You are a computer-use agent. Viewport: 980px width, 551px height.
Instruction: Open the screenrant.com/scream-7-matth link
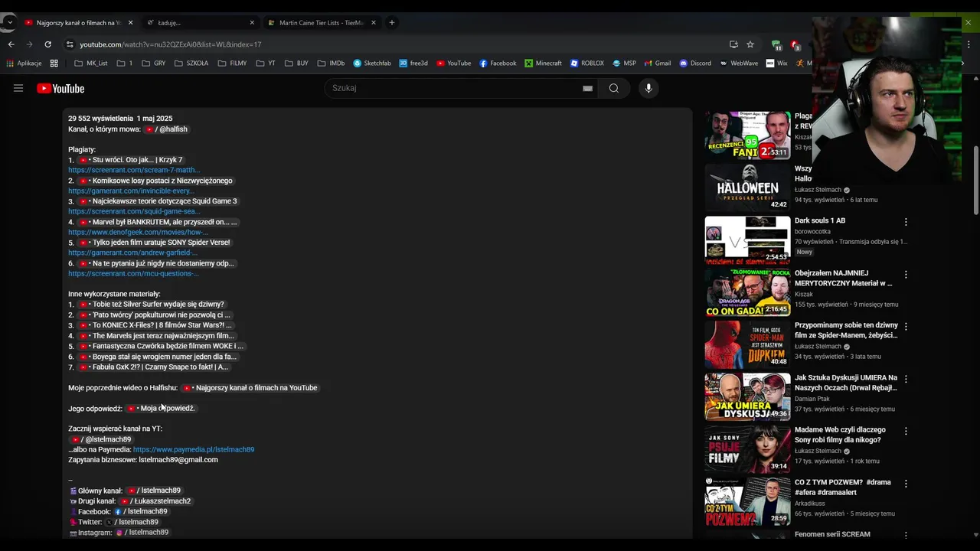pyautogui.click(x=134, y=170)
